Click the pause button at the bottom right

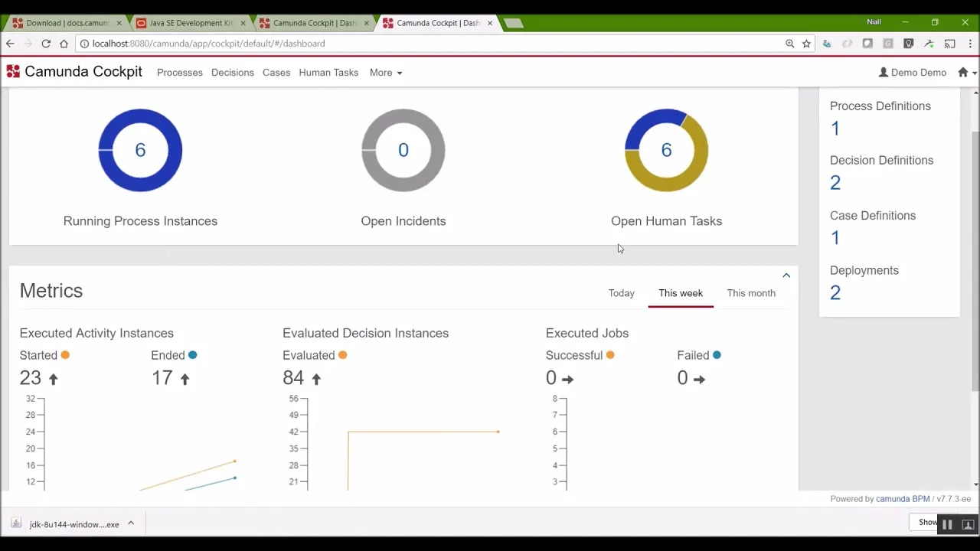point(947,524)
